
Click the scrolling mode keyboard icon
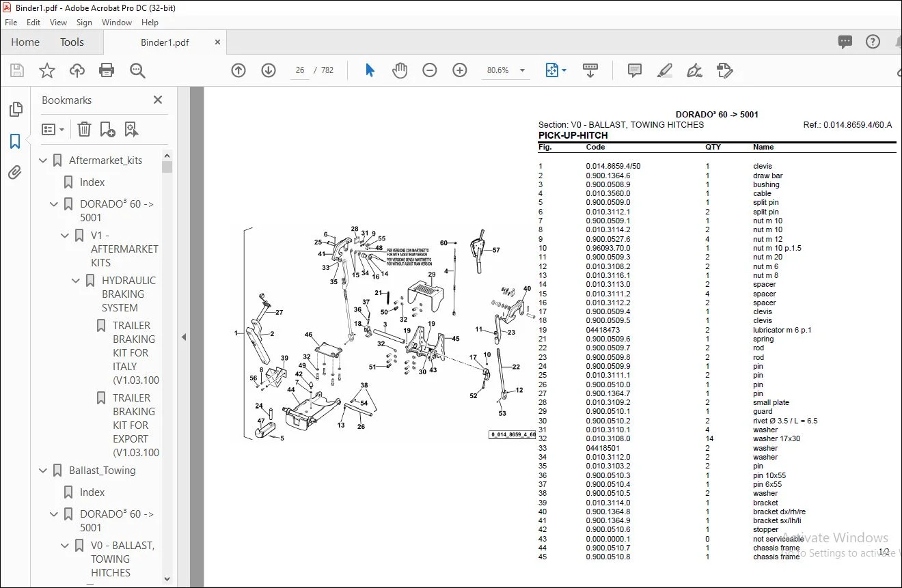pos(590,70)
